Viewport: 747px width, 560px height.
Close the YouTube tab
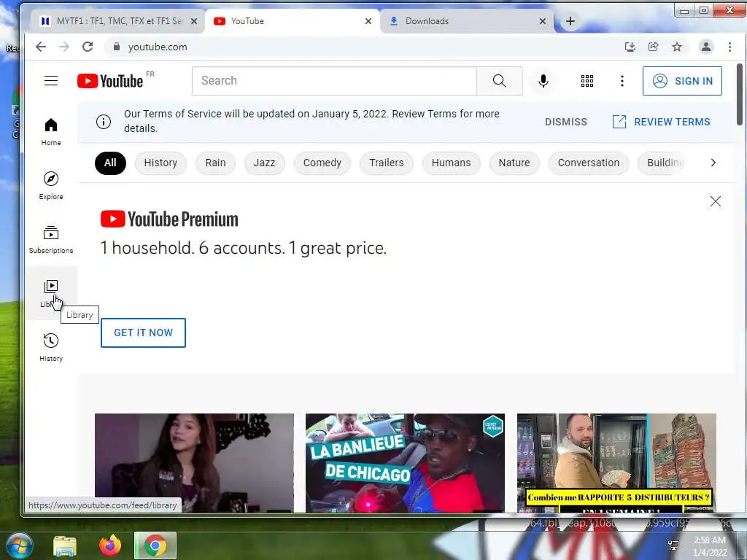[x=368, y=21]
